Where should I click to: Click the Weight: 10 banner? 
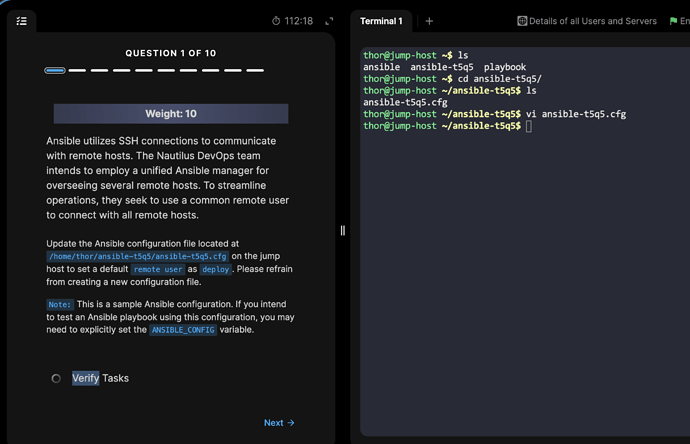tap(171, 114)
